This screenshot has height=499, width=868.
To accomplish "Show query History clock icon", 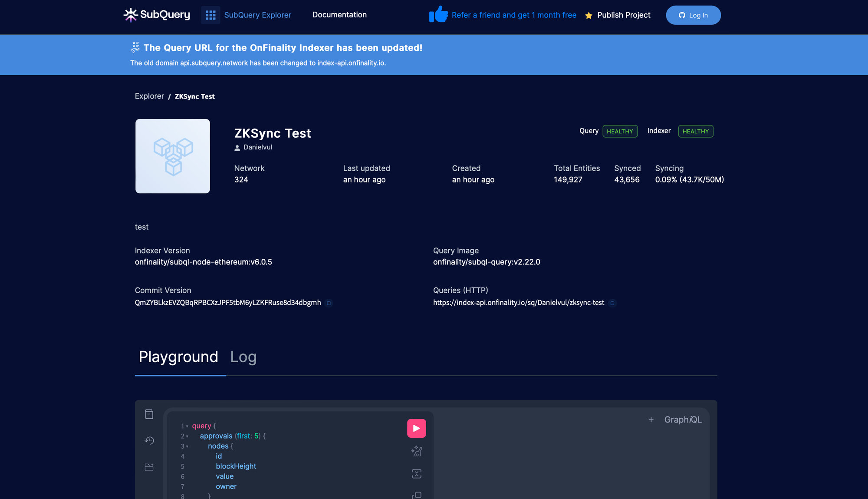I will [149, 441].
